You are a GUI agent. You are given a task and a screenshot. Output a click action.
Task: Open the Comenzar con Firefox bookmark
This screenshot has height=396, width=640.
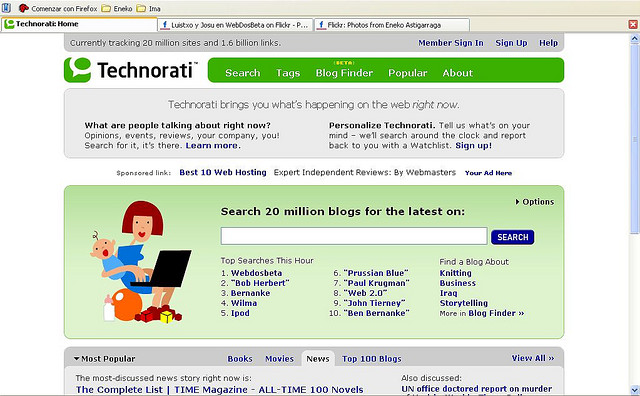point(58,8)
